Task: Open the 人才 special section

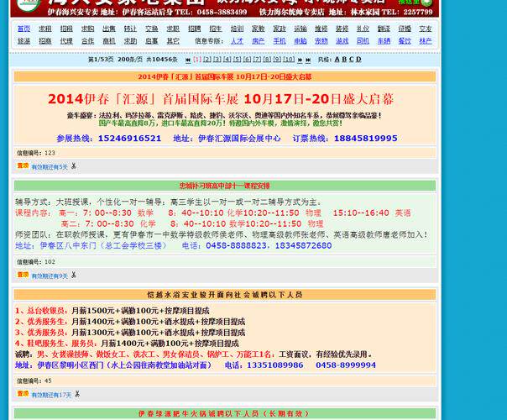Action: point(237,41)
